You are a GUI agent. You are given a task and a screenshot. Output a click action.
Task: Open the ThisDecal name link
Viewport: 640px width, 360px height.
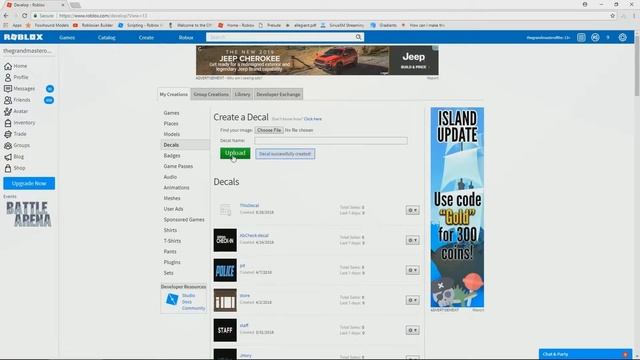(249, 206)
